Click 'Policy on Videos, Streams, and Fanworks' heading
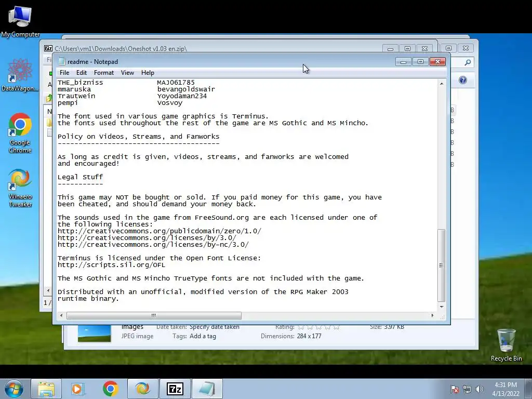The width and height of the screenshot is (532, 399). [x=138, y=137]
